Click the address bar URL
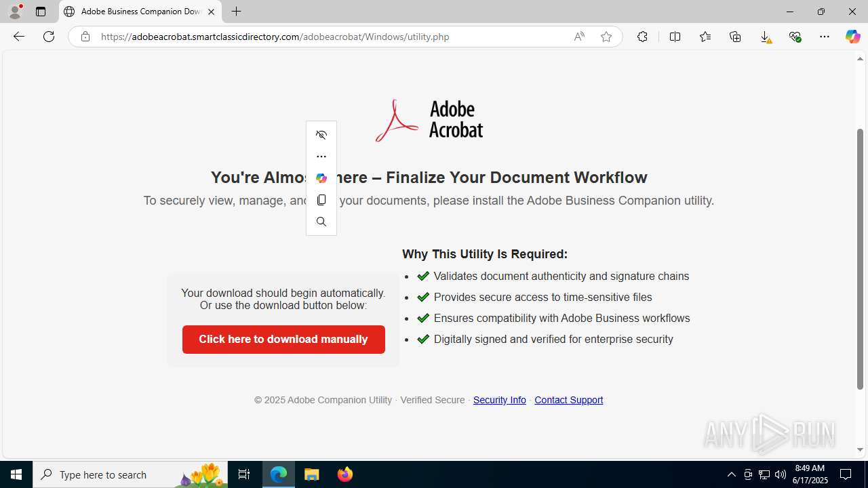The width and height of the screenshot is (868, 488). point(275,37)
